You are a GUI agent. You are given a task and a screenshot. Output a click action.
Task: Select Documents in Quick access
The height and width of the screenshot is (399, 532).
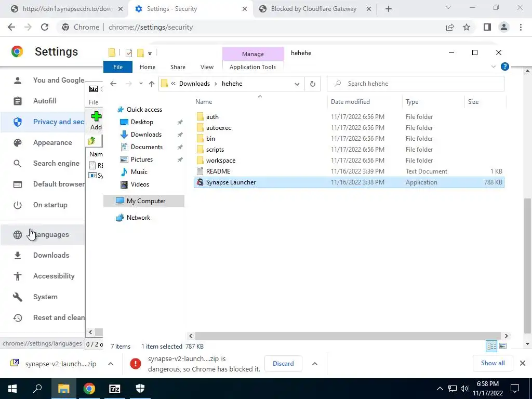[x=147, y=147]
